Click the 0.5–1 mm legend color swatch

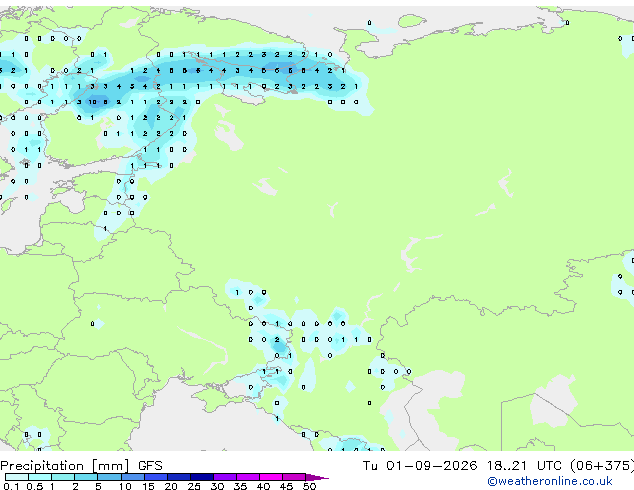coord(40,477)
